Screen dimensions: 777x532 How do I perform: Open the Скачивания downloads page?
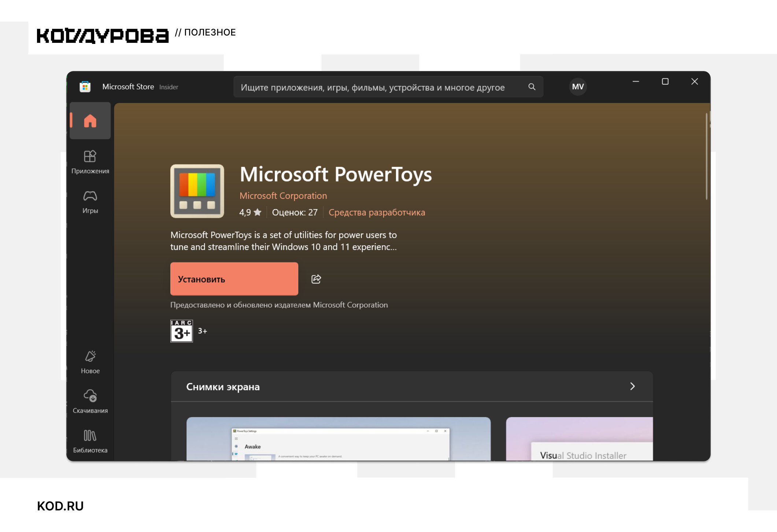coord(90,402)
